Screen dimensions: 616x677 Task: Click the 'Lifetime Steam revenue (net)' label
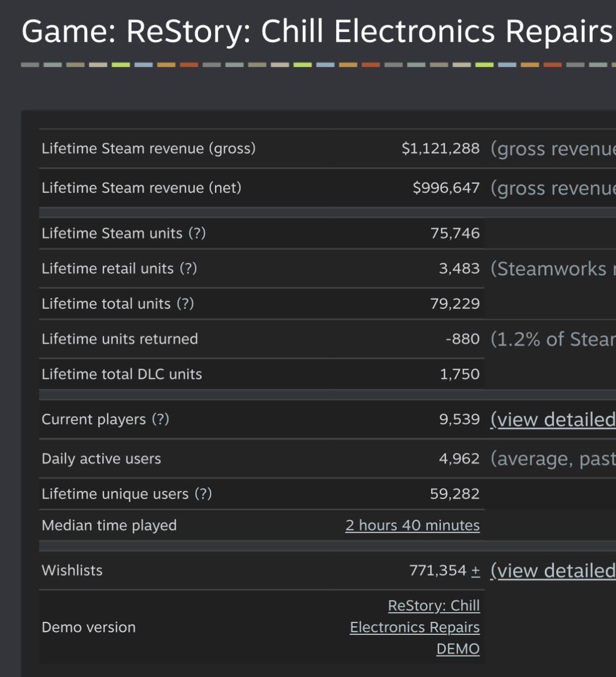click(142, 188)
